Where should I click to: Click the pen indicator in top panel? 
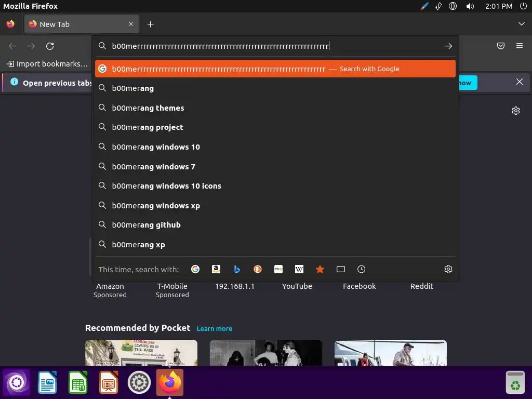[x=425, y=6]
